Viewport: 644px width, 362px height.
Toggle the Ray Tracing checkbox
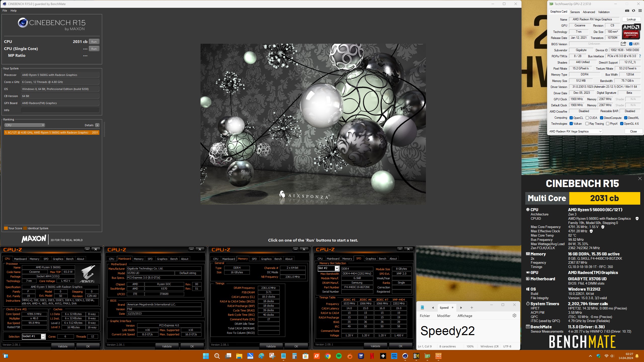click(587, 124)
